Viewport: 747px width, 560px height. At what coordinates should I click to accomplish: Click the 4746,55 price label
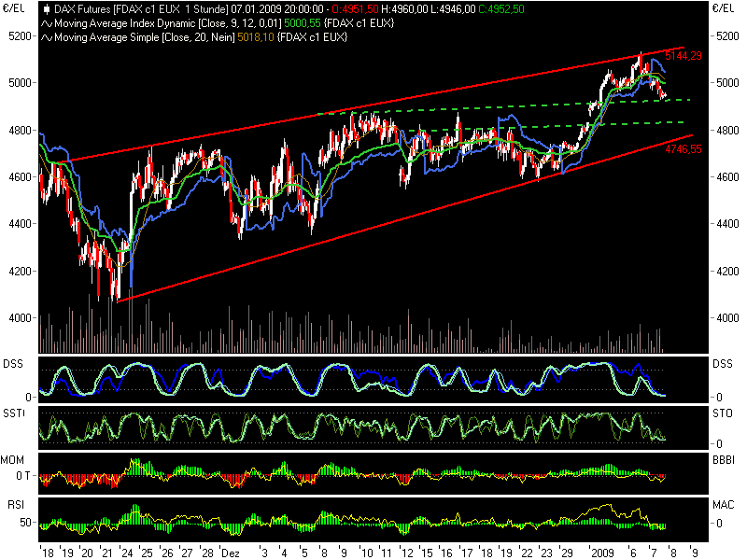coord(682,147)
